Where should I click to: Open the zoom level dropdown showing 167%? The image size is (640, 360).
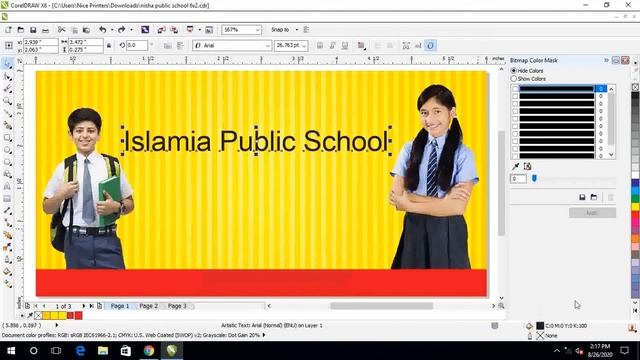(x=258, y=30)
